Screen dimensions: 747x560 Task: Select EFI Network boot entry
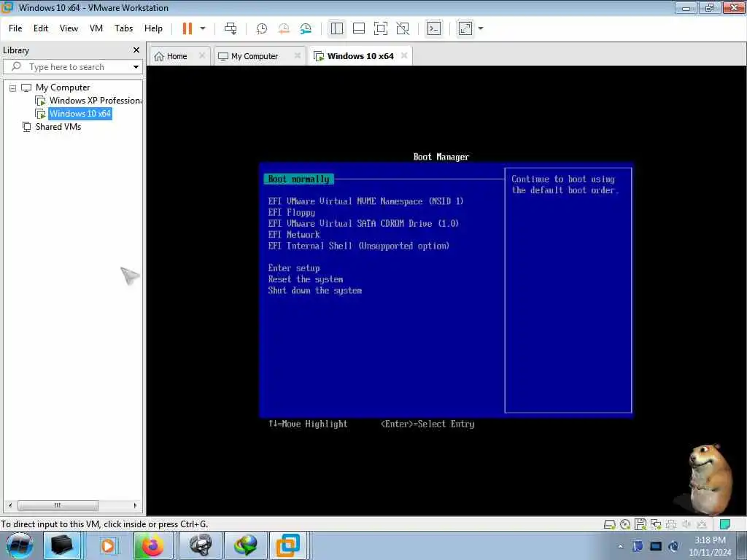point(294,235)
